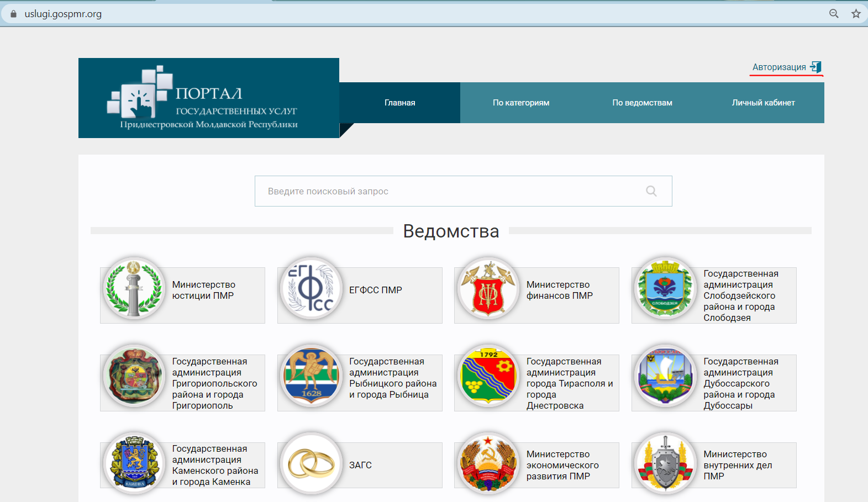Viewport: 868px width, 502px height.
Task: Click the login door icon beside Авторизация
Action: tap(816, 67)
